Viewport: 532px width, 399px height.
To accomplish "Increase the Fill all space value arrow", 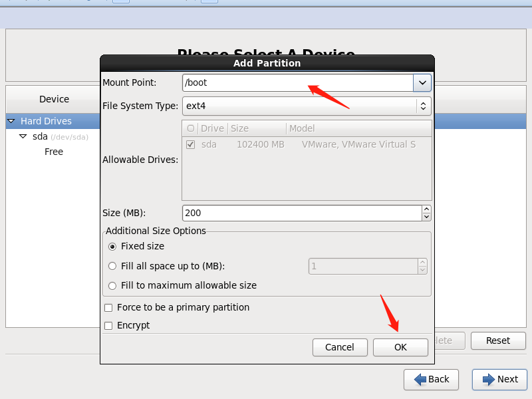I will pyautogui.click(x=422, y=262).
